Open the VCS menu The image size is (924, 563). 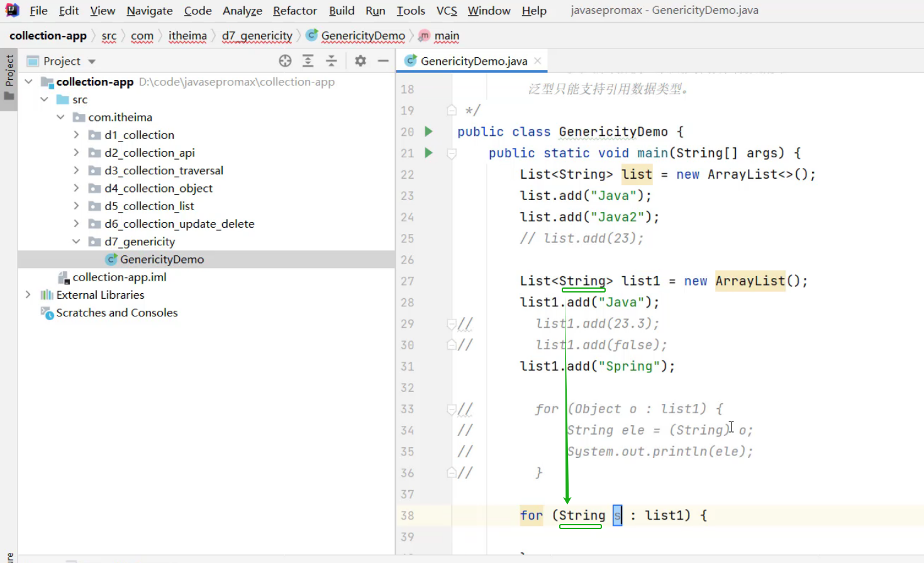[447, 11]
